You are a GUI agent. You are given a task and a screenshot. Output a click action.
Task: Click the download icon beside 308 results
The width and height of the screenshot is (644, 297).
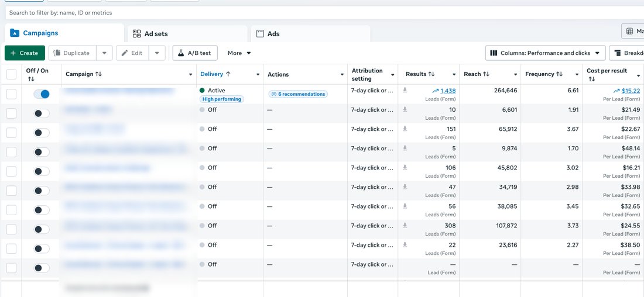(405, 225)
